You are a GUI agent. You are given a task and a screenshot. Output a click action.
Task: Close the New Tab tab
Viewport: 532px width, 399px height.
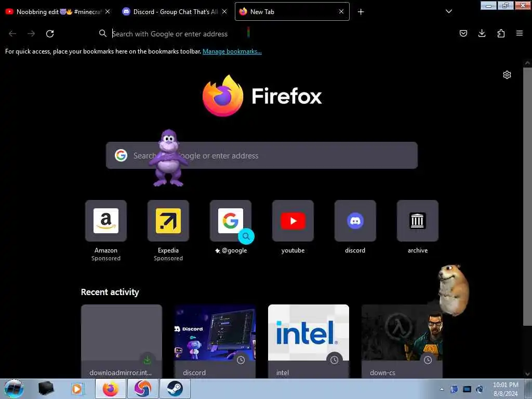point(341,11)
